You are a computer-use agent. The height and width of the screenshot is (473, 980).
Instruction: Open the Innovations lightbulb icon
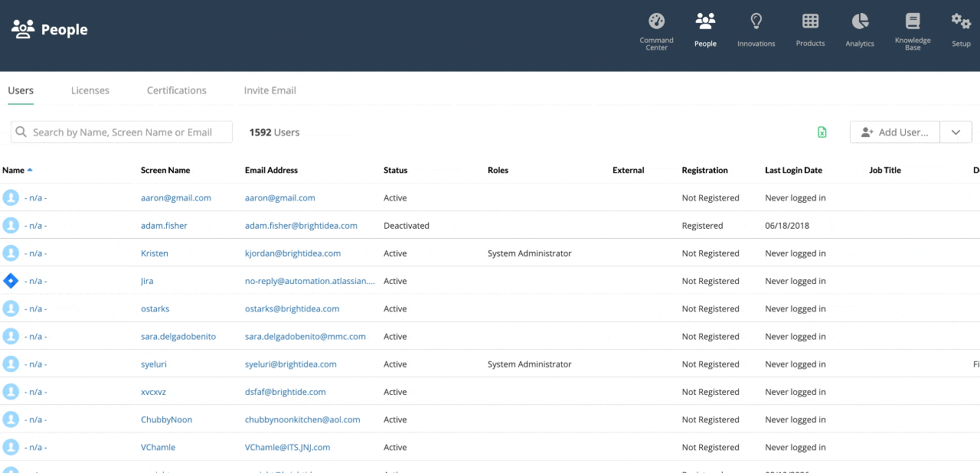point(756,21)
